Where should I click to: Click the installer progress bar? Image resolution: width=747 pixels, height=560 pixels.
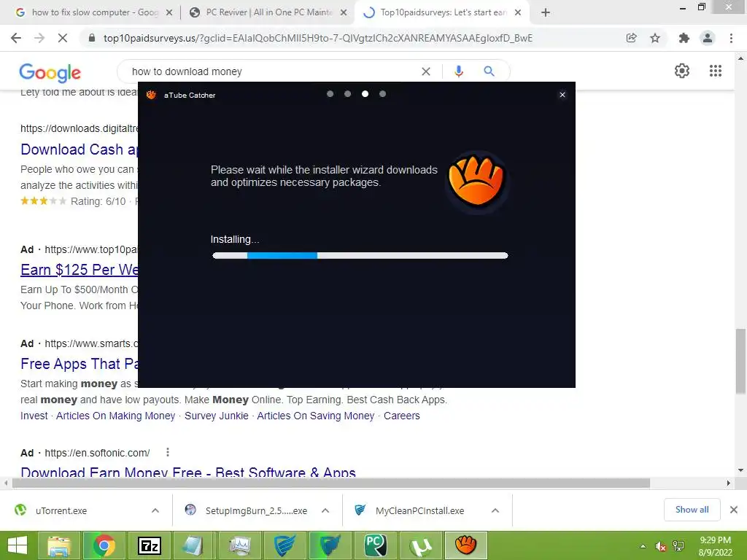click(360, 256)
